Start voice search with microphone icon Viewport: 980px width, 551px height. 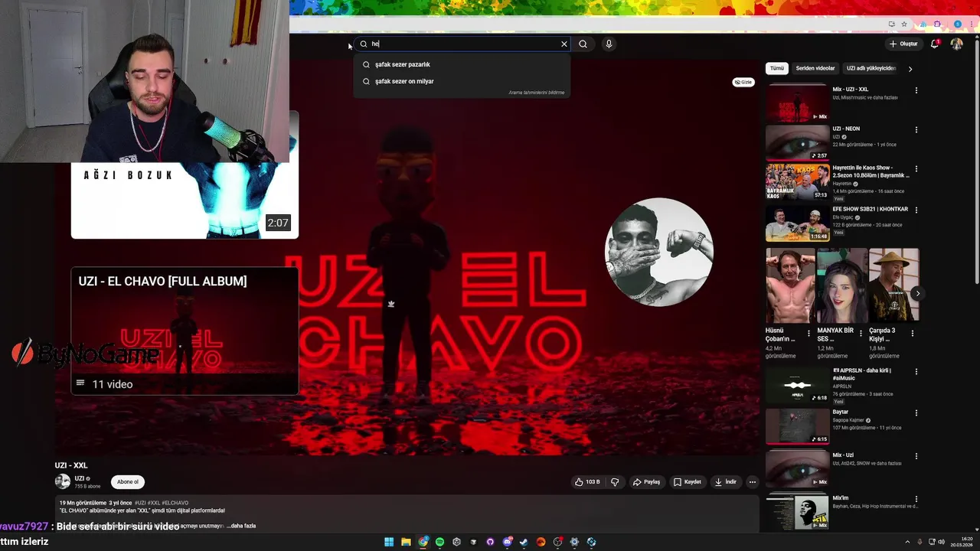click(609, 44)
